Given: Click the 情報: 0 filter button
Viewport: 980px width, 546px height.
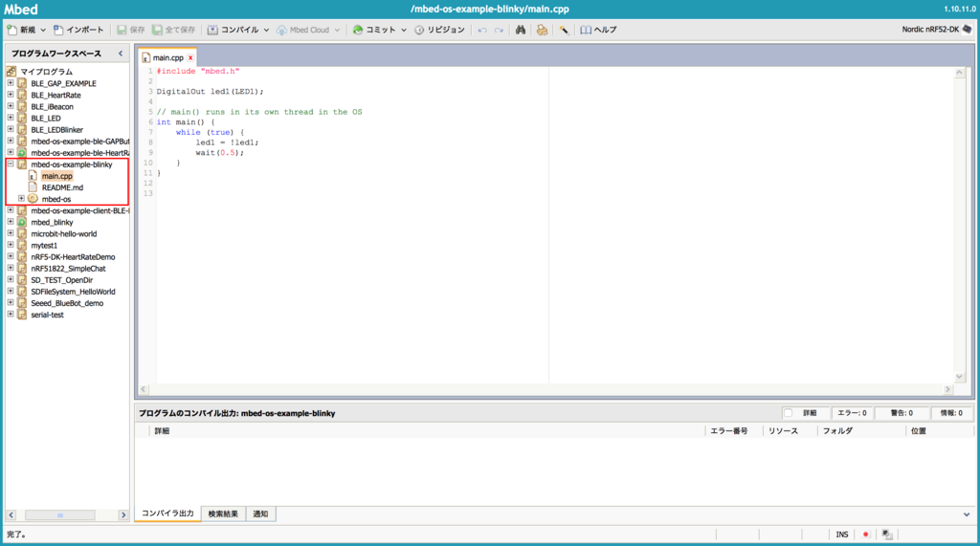Looking at the screenshot, I should 951,413.
